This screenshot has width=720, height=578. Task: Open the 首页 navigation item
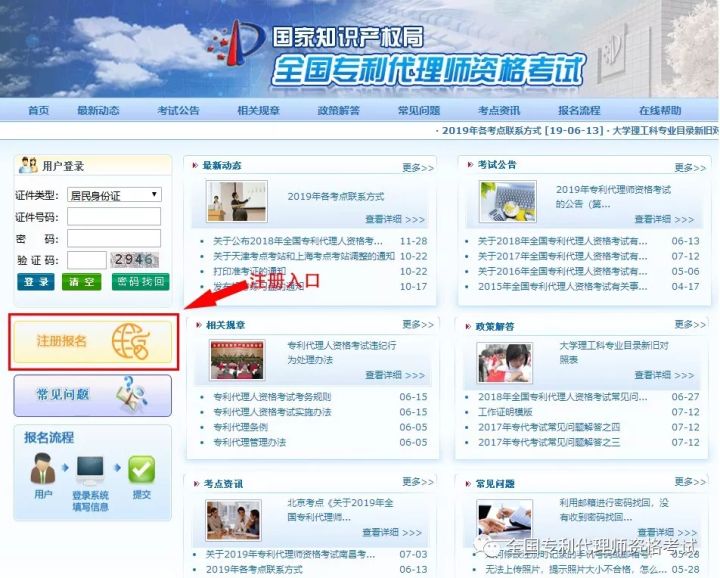point(38,110)
